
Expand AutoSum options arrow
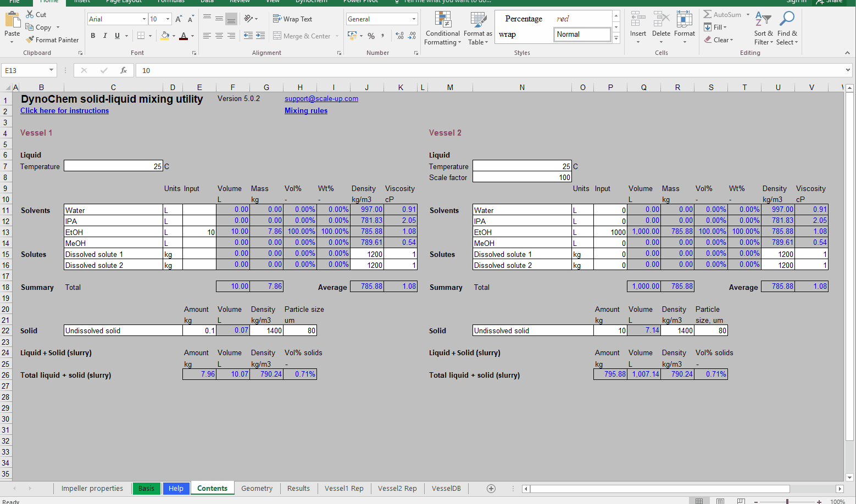[748, 15]
